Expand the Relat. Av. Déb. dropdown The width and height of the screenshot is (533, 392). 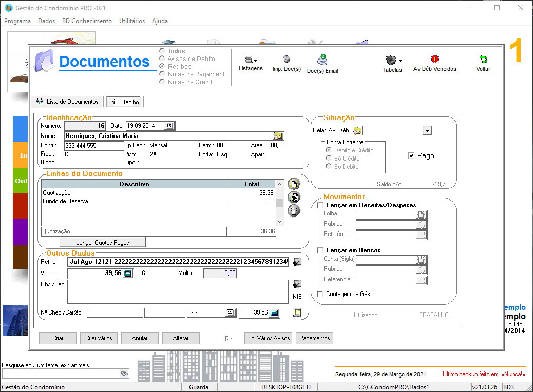427,131
